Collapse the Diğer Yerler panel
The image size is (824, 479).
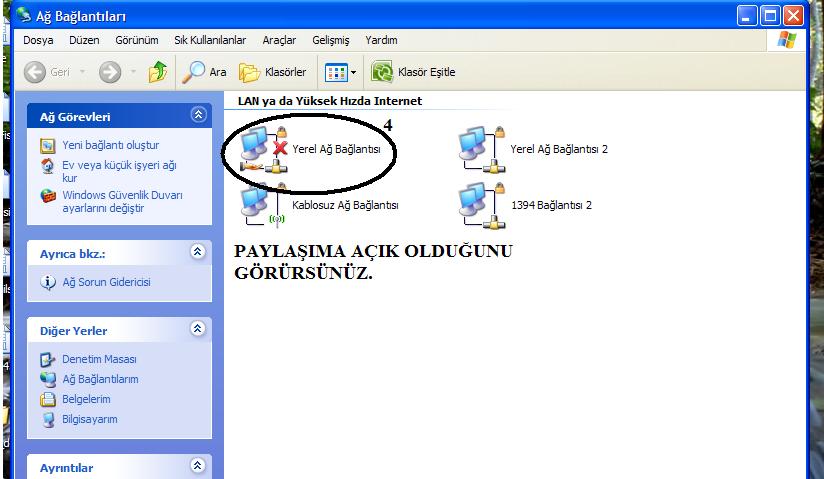pyautogui.click(x=198, y=329)
